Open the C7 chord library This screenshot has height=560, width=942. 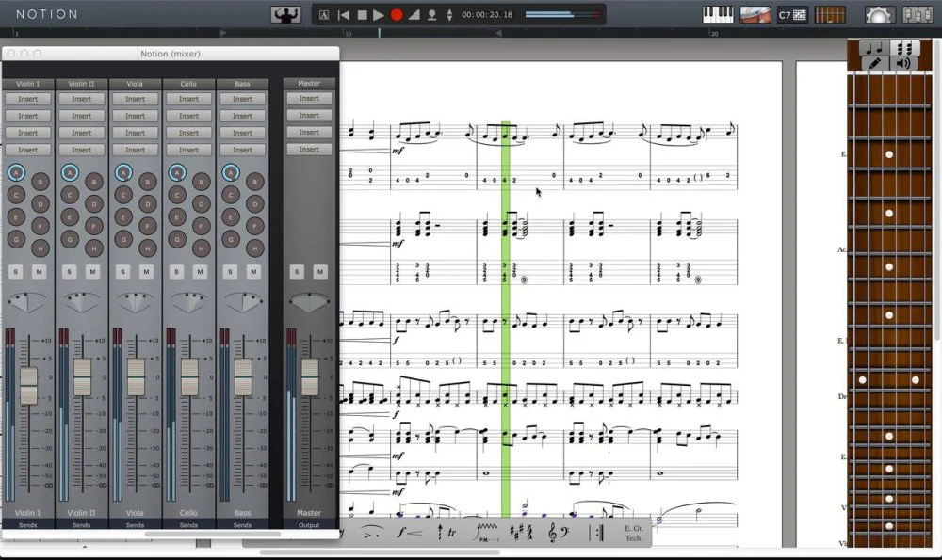click(792, 15)
